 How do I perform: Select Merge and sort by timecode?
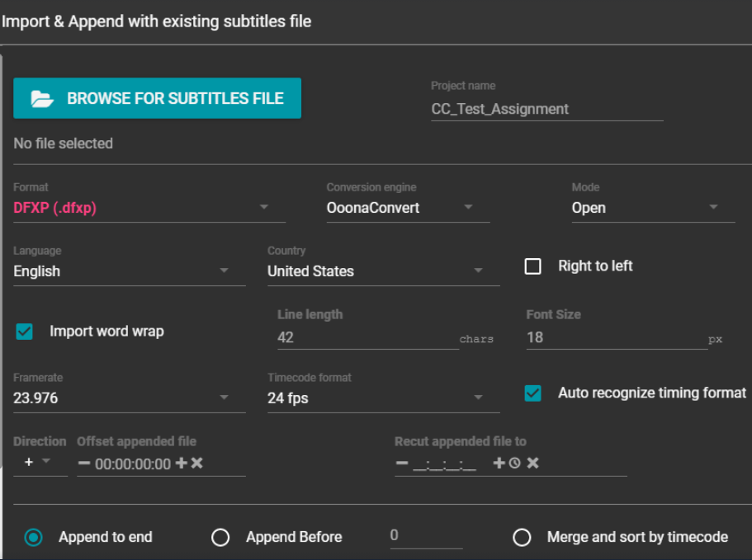click(x=522, y=538)
